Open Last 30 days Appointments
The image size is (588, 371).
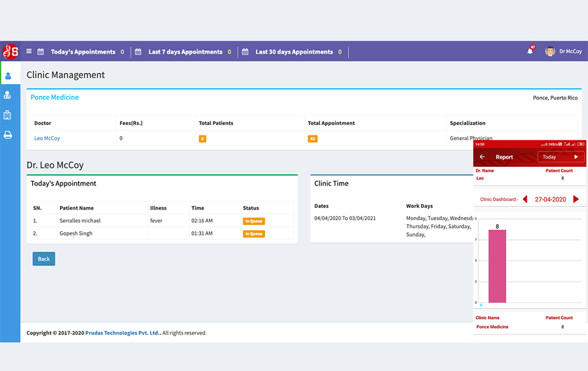(x=294, y=52)
